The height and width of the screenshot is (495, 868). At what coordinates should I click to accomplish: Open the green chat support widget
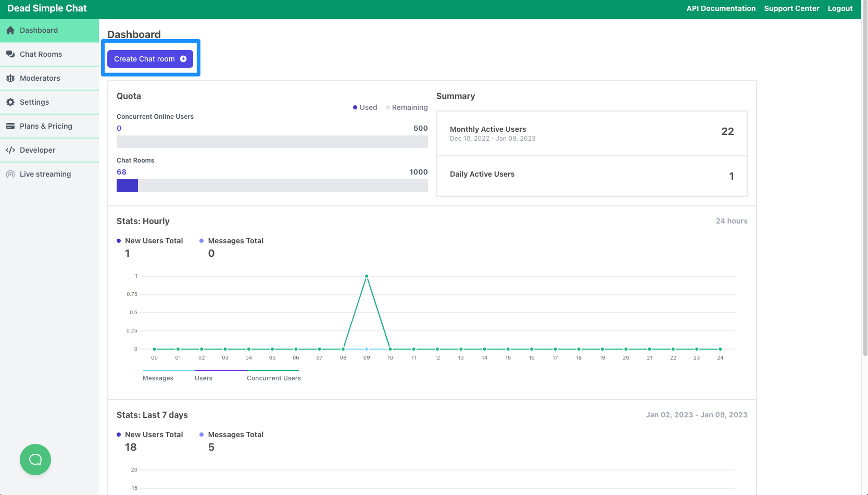(x=35, y=459)
